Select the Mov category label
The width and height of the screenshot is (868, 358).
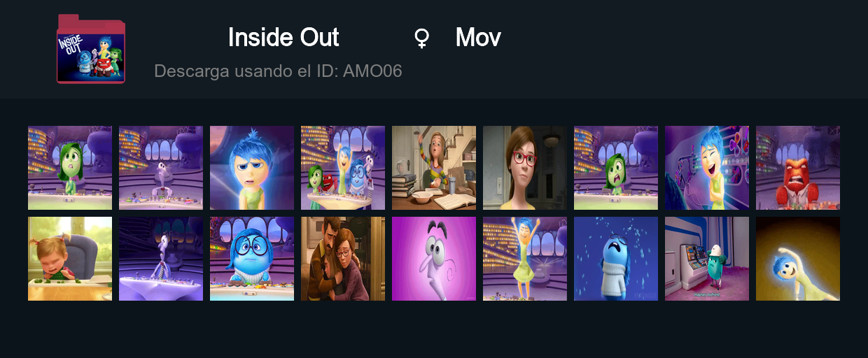[x=478, y=38]
